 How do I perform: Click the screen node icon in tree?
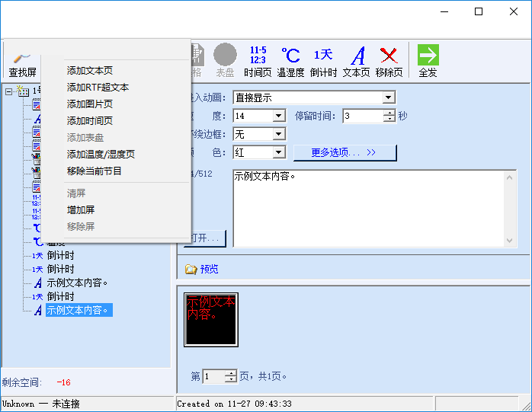tap(23, 91)
